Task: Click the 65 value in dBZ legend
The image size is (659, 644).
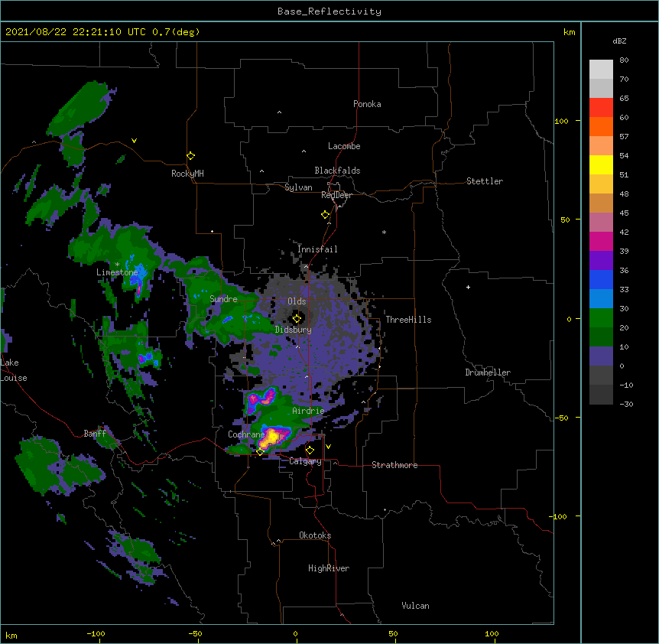Action: [624, 98]
